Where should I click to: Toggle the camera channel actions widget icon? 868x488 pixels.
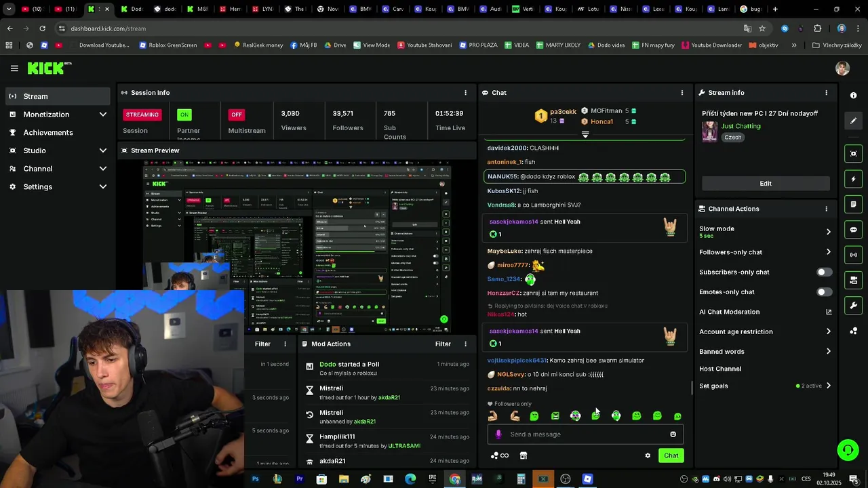coord(854,280)
